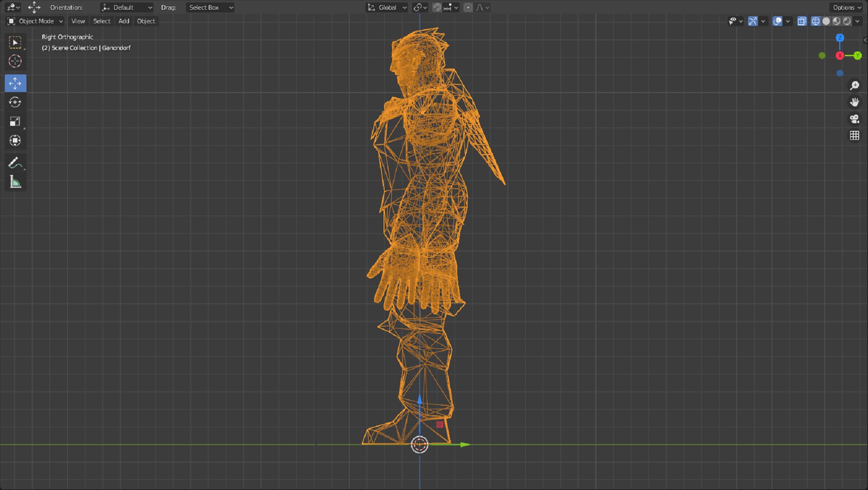Viewport: 868px width, 490px height.
Task: Click the red X axis gizmo ball
Action: click(x=840, y=55)
